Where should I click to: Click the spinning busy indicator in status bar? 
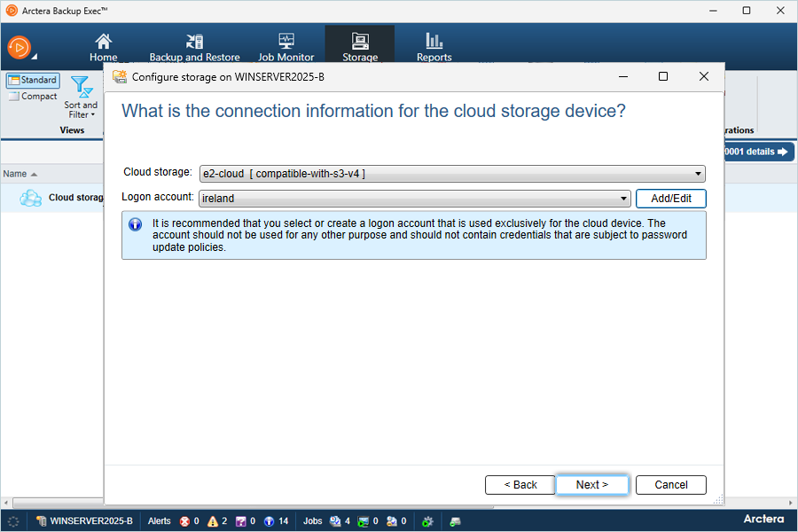pos(13,521)
